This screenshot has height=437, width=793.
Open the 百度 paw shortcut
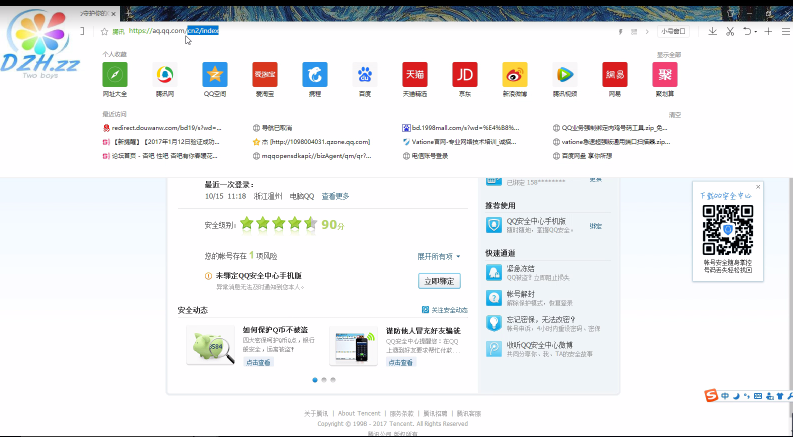click(x=365, y=75)
